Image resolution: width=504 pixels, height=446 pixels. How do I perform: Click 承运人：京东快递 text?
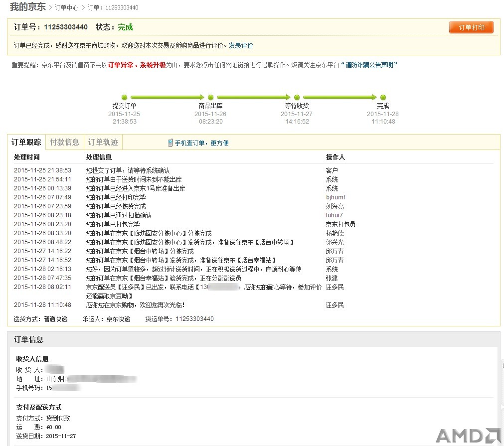coord(106,319)
